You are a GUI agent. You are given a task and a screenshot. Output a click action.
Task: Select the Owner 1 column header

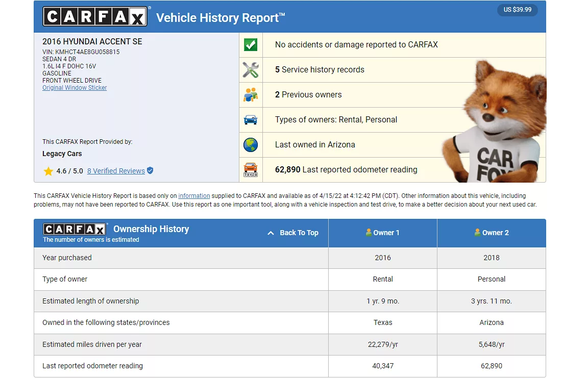pos(383,233)
